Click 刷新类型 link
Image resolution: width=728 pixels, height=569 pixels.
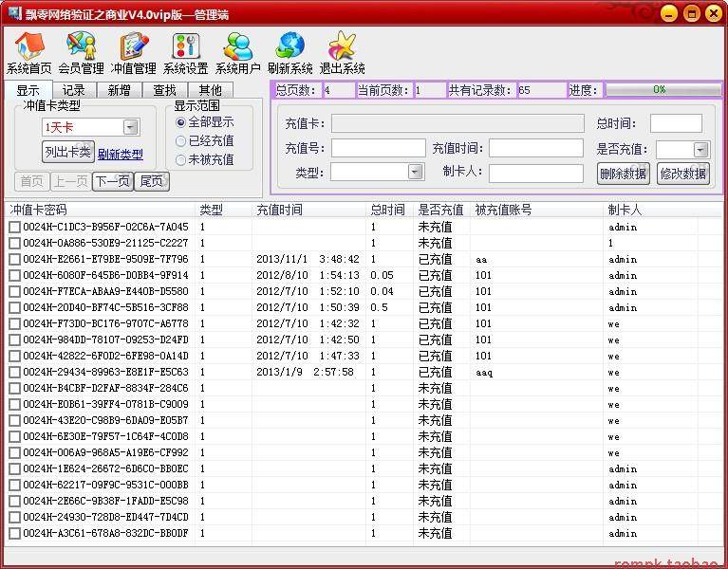click(x=121, y=154)
